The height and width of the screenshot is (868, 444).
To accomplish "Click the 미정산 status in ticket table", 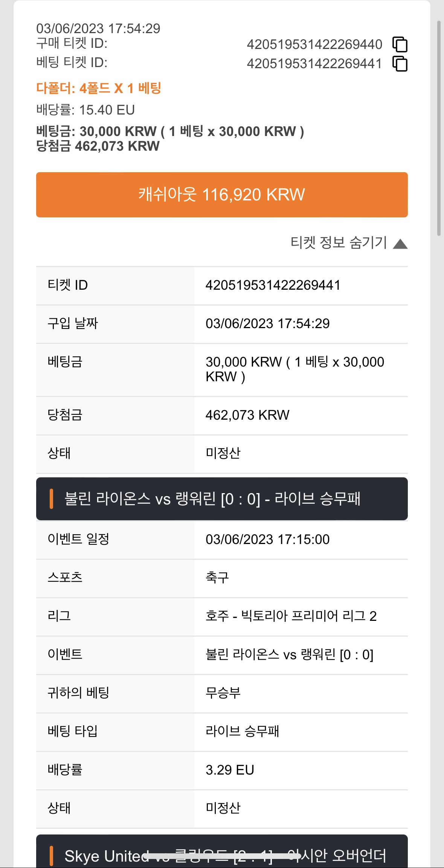I will (223, 453).
